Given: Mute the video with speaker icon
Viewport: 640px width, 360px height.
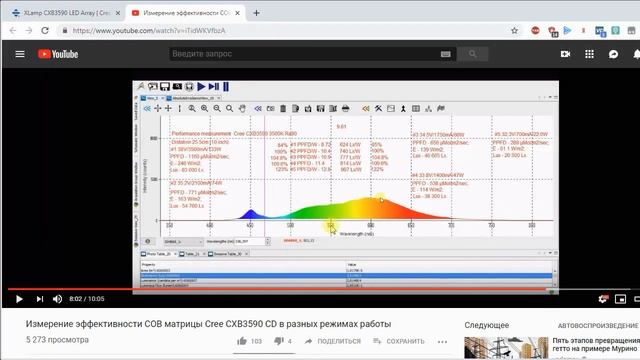Looking at the screenshot, I should [x=58, y=299].
